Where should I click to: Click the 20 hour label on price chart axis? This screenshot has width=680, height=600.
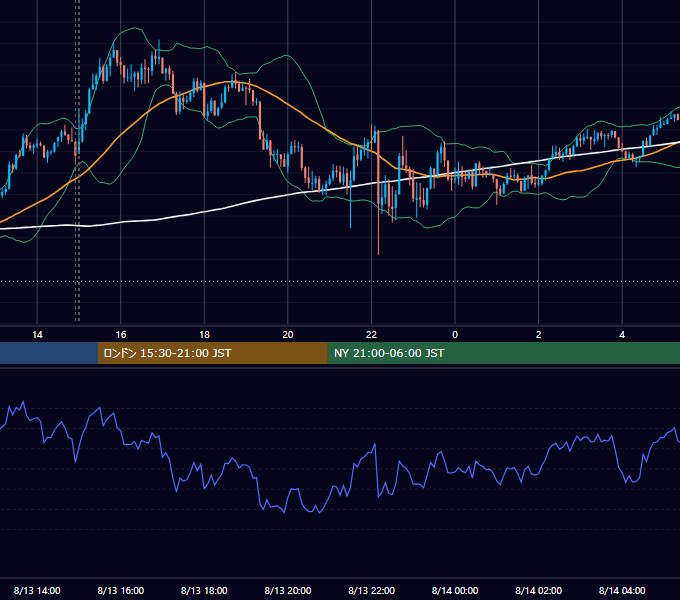(x=288, y=335)
